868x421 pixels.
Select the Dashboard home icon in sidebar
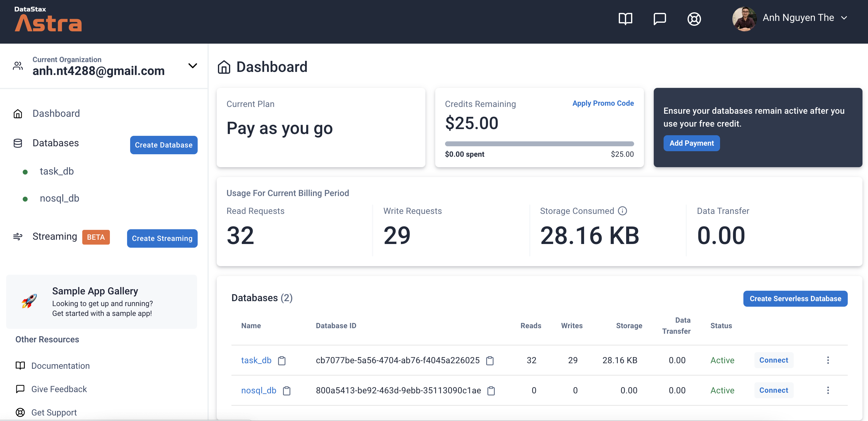pos(18,113)
